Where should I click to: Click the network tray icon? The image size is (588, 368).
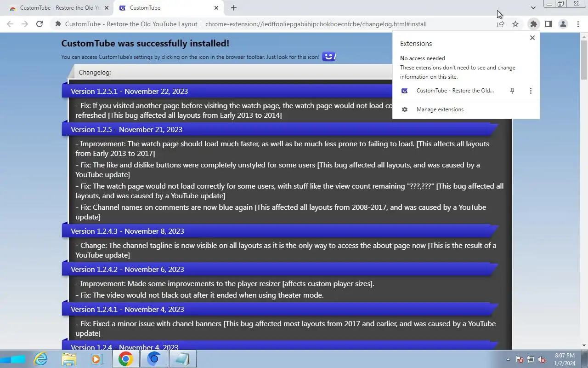pos(531,359)
